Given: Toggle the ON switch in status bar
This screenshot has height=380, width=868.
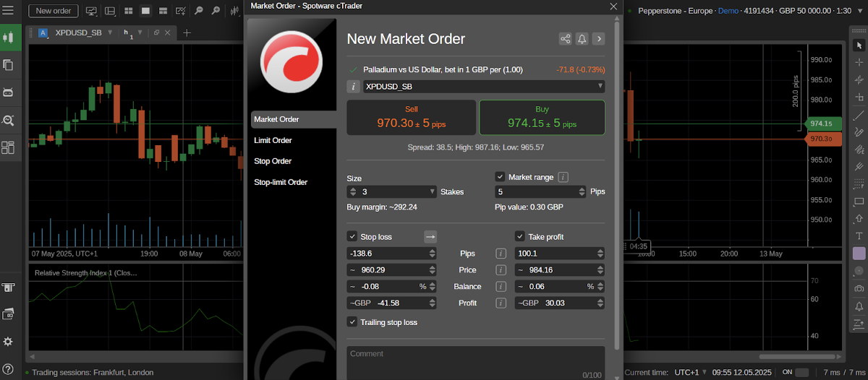Looking at the screenshot, I should coord(801,372).
